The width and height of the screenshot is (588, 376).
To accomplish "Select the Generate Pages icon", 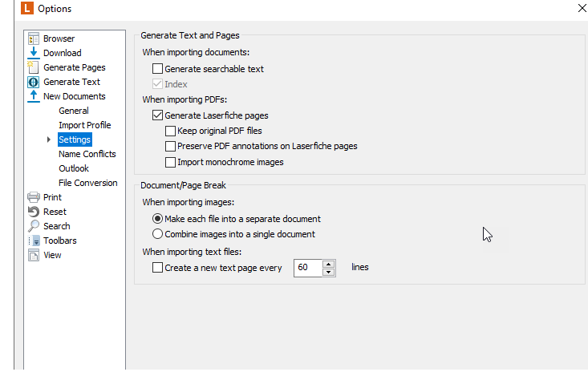I will [x=33, y=67].
